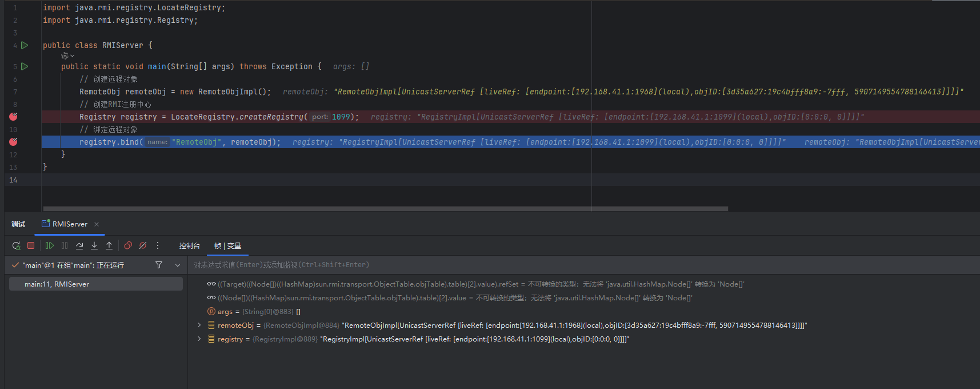Toggle breakpoint on the registry.bind line
The image size is (980, 389).
click(x=13, y=142)
